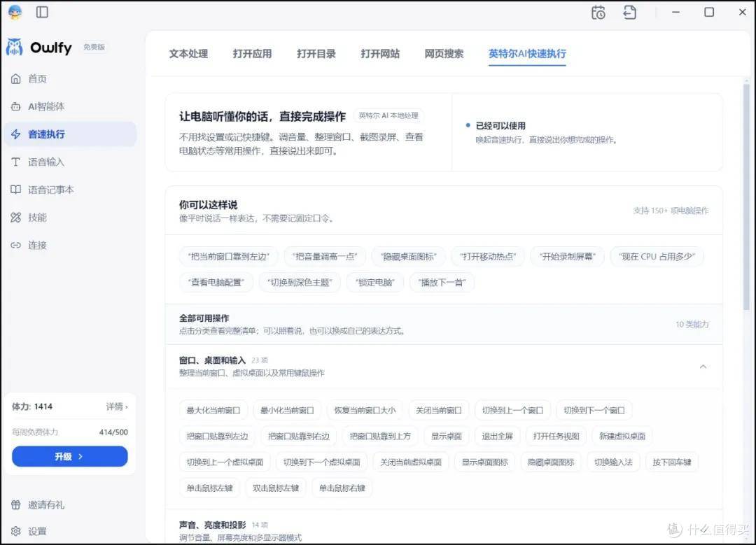Screen dimensions: 756x545
Task: Click the "现在 CPU 占用多少" chip
Action: [657, 256]
